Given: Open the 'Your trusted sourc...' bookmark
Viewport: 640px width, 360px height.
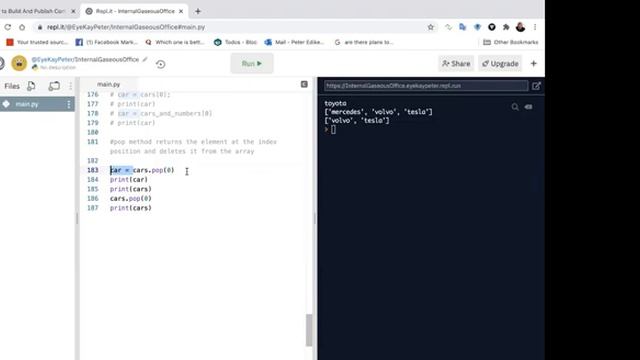Looking at the screenshot, I should click(37, 42).
